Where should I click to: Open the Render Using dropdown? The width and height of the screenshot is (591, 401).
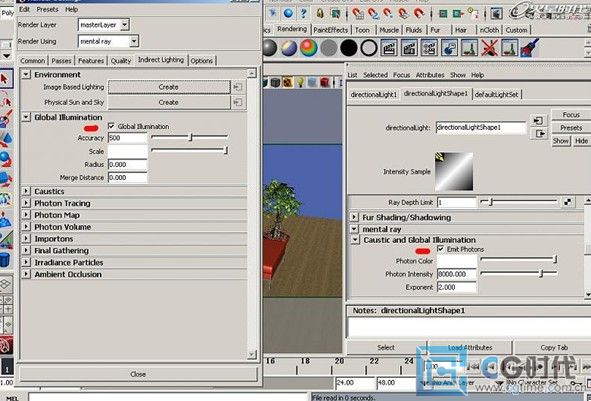pyautogui.click(x=134, y=41)
